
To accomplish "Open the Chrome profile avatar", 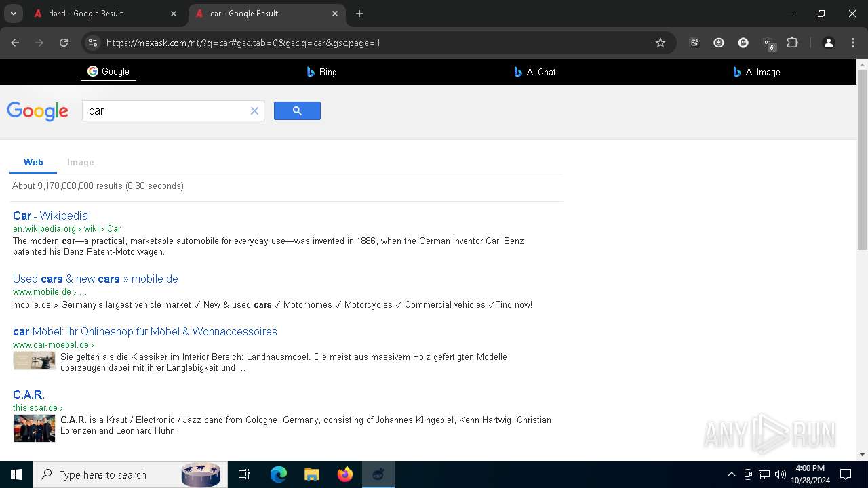I will coord(828,43).
